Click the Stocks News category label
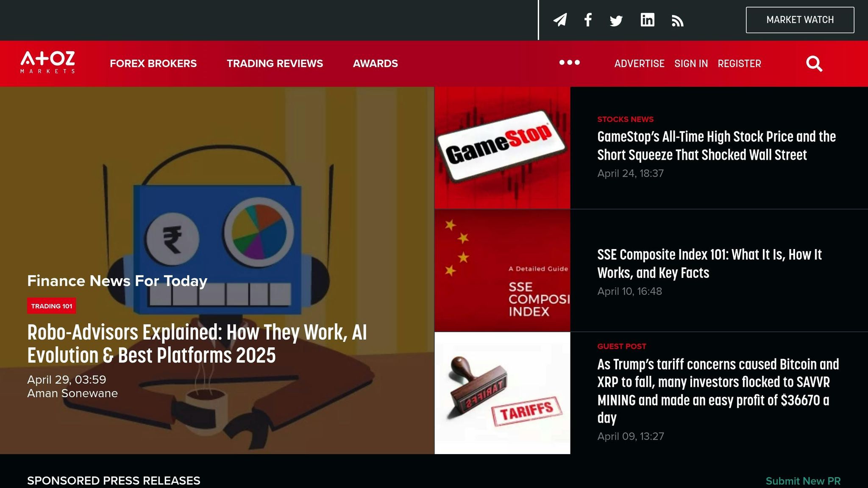The height and width of the screenshot is (488, 868). point(625,119)
